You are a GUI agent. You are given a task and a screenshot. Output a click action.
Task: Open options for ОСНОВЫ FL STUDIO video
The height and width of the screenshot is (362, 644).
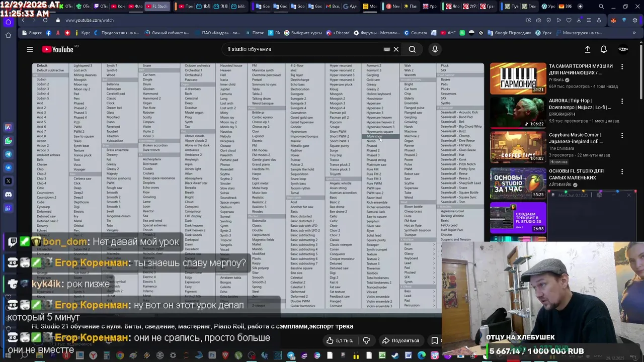pos(622,171)
